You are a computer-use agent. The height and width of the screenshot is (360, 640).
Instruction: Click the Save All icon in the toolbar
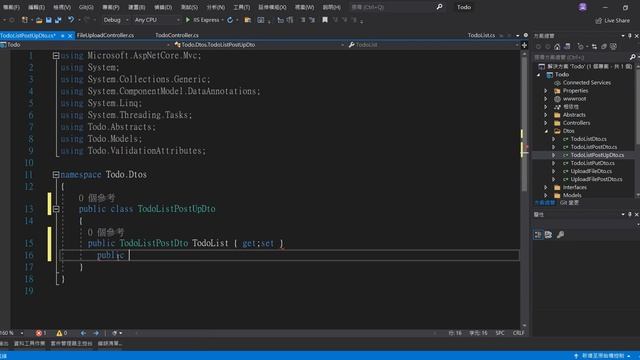coord(58,20)
